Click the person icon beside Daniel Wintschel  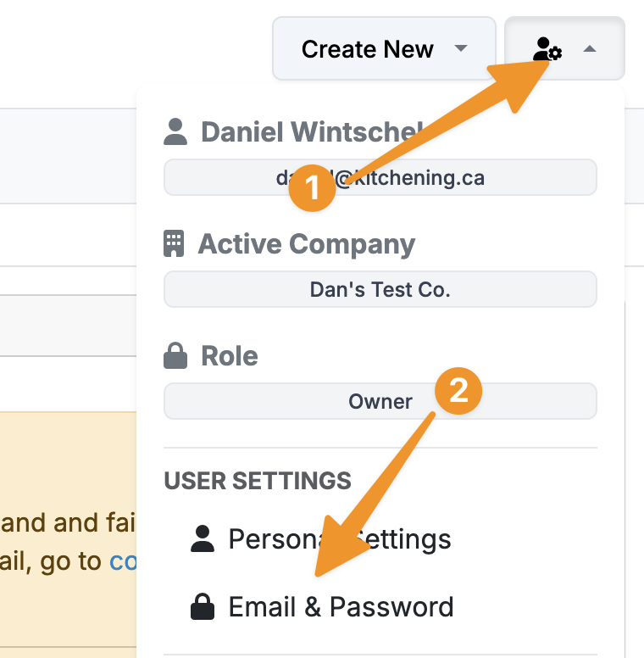[x=175, y=131]
